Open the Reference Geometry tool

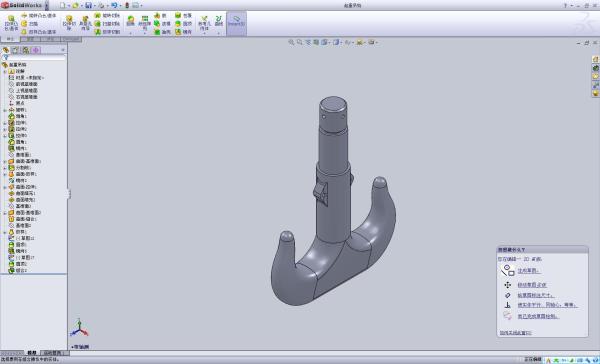pyautogui.click(x=204, y=22)
